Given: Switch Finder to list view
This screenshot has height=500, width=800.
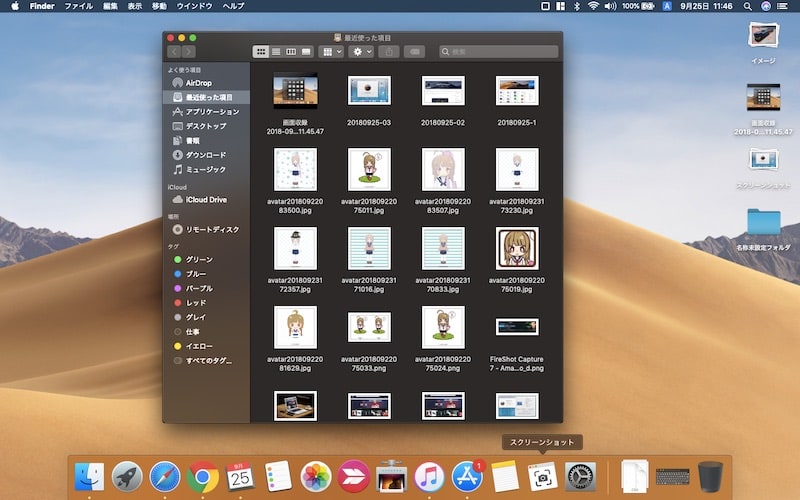Looking at the screenshot, I should click(x=276, y=50).
